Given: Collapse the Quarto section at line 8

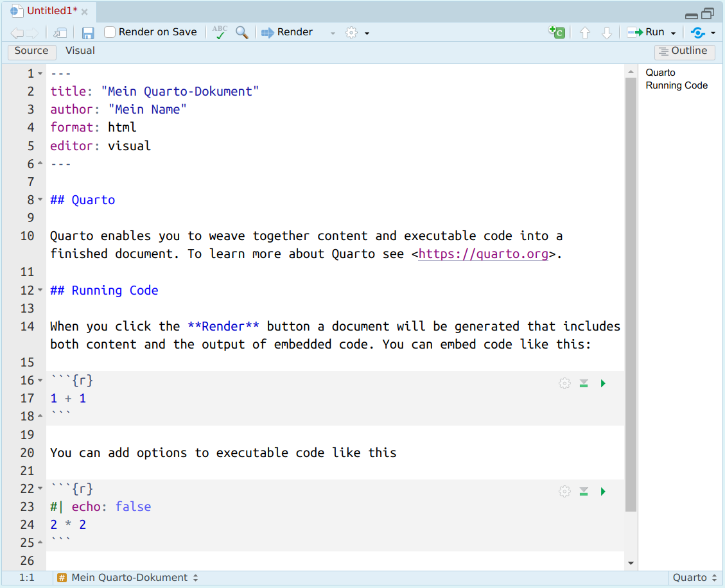Looking at the screenshot, I should point(40,200).
